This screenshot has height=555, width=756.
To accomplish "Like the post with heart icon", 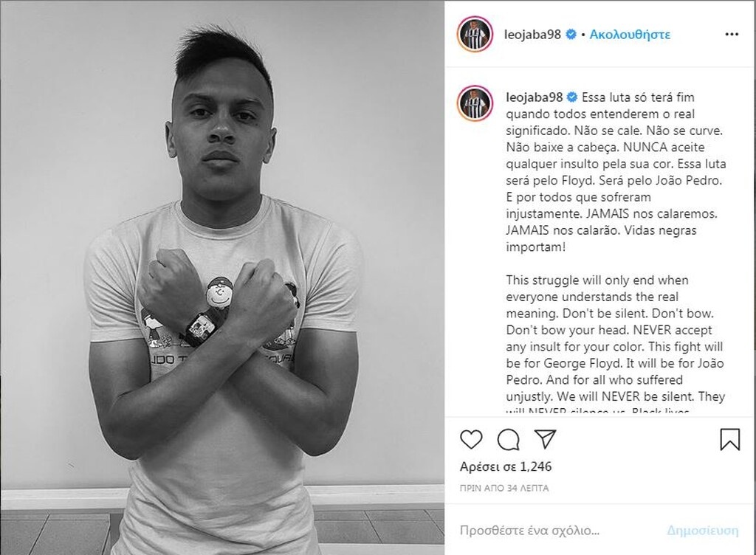I will click(x=471, y=439).
